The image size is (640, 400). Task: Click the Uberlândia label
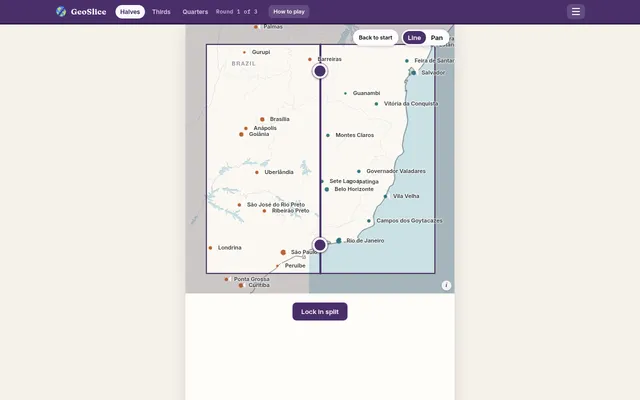[279, 172]
